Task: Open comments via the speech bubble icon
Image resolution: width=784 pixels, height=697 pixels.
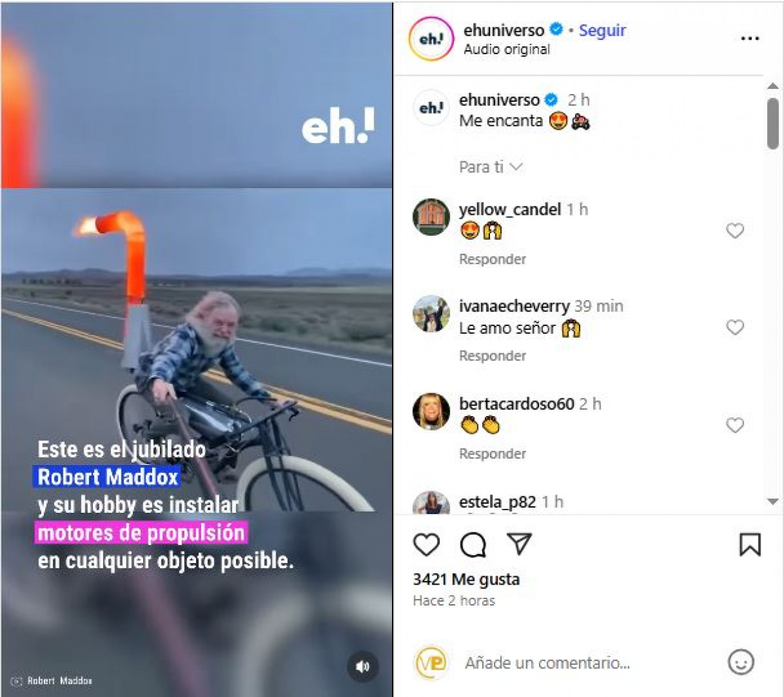Action: pyautogui.click(x=473, y=545)
